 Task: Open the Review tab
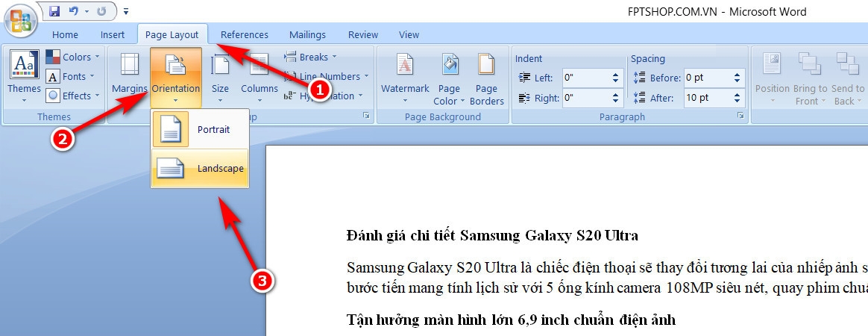pos(362,34)
